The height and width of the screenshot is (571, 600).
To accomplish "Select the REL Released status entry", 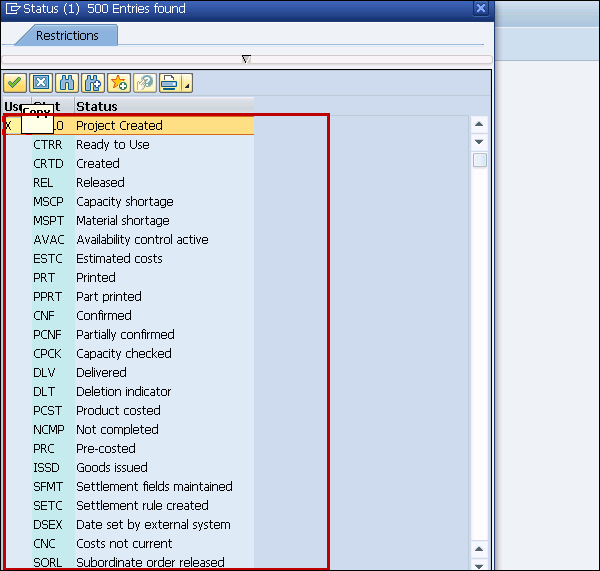I will point(100,183).
